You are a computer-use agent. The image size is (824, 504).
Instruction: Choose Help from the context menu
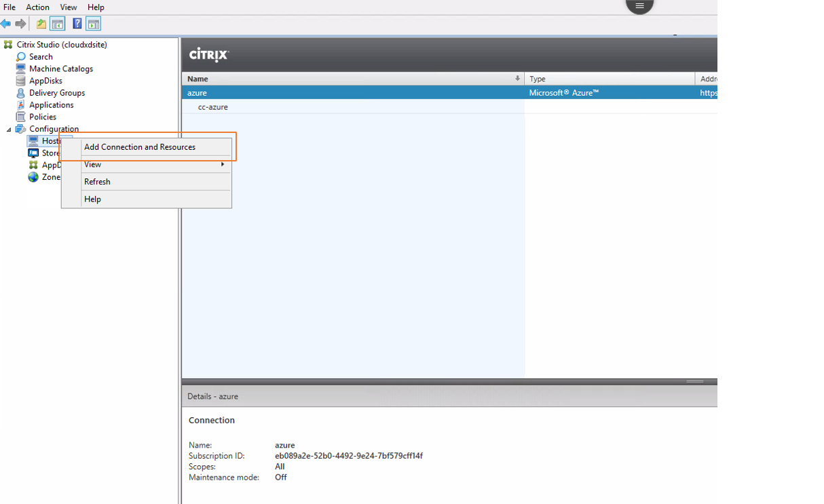147,199
